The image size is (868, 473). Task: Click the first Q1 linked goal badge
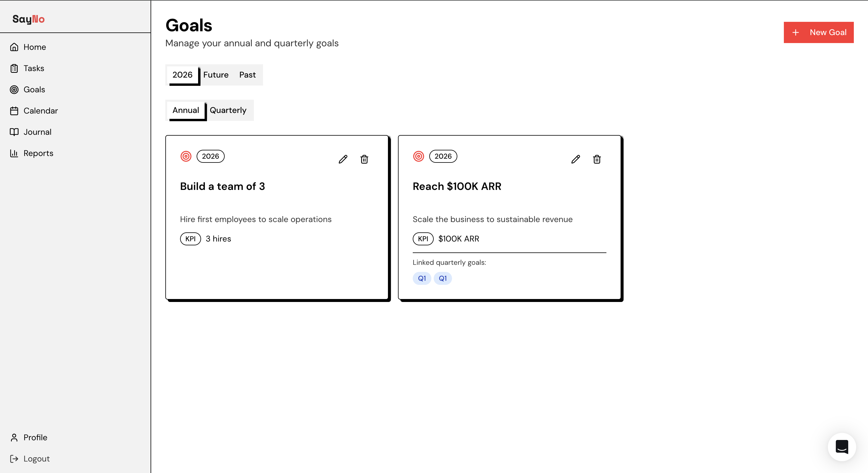click(x=422, y=278)
